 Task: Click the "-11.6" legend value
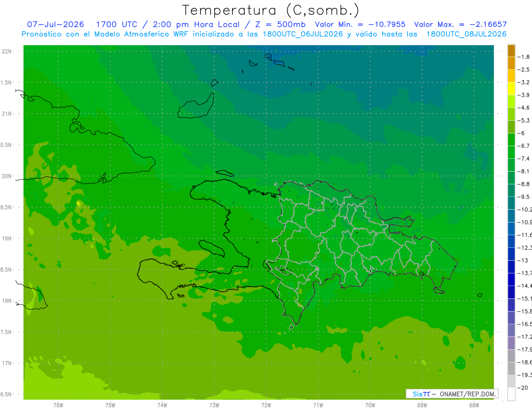[525, 235]
